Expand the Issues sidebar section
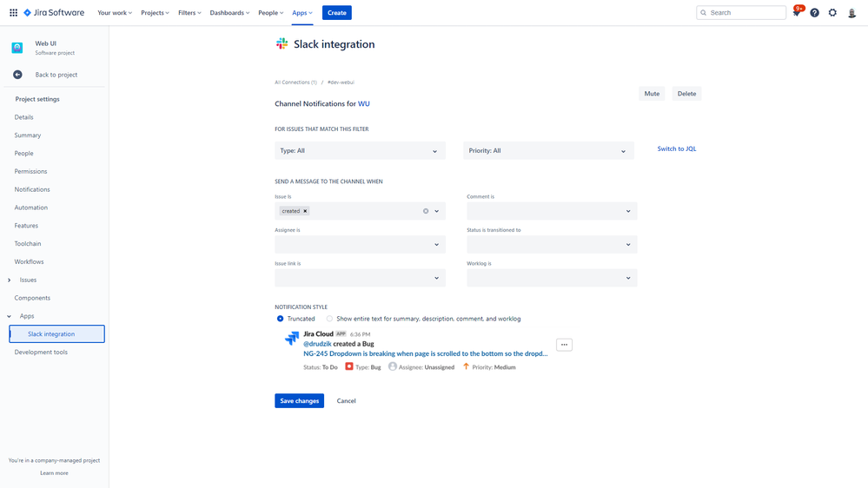Screen dimensions: 868x488 click(10, 280)
